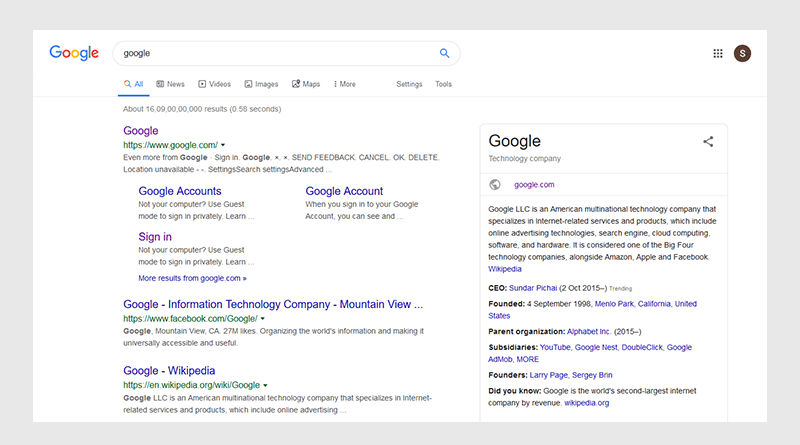Image resolution: width=800 pixels, height=445 pixels.
Task: Click More results from google.com
Action: pos(192,278)
